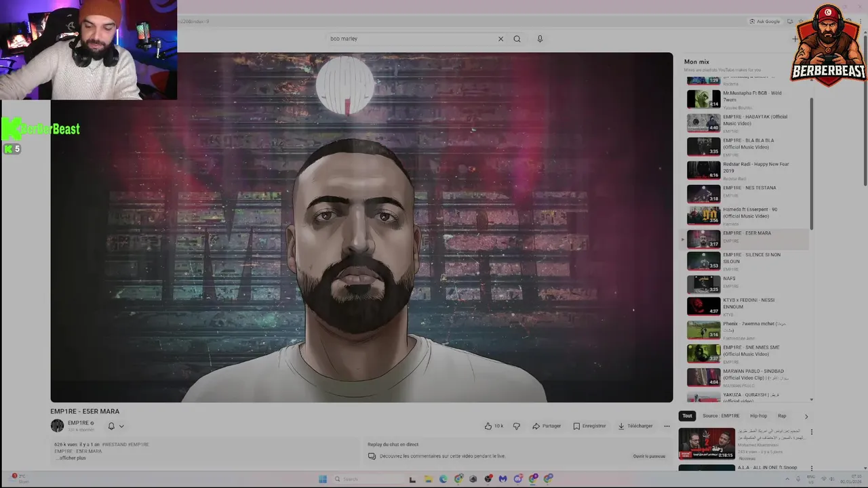
Task: Open EMP1RE channel name link under title
Action: coord(78,423)
